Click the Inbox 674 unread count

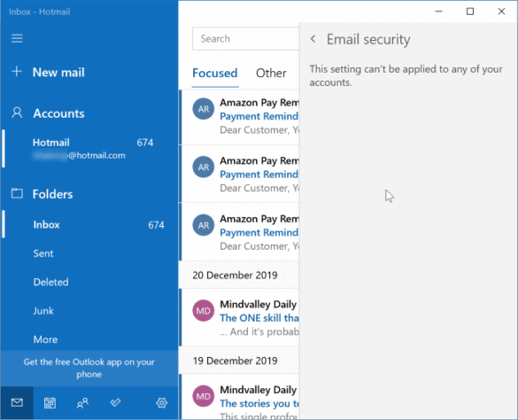tap(156, 225)
